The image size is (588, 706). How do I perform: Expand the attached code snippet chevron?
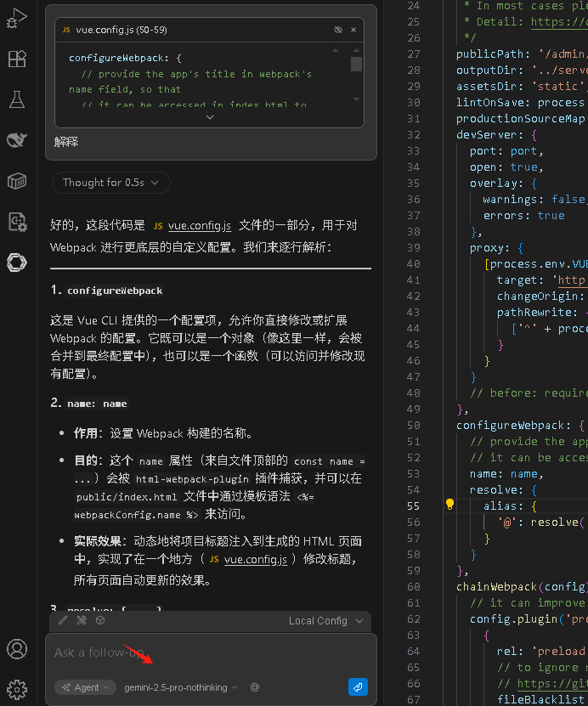pos(211,117)
